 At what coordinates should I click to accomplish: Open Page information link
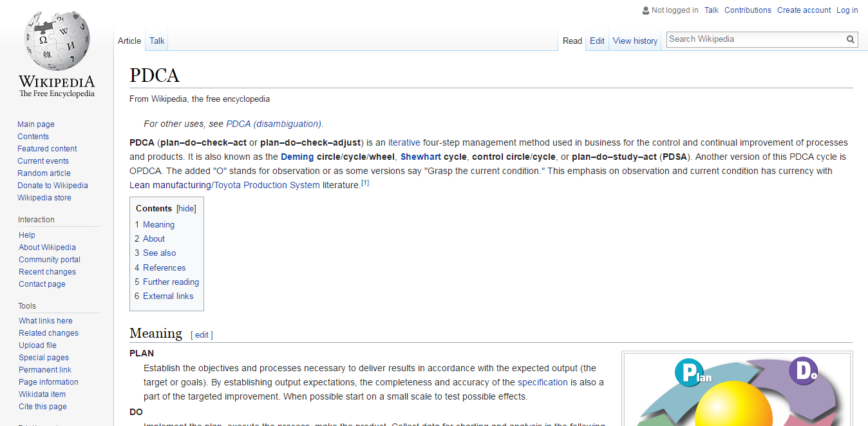pos(48,382)
